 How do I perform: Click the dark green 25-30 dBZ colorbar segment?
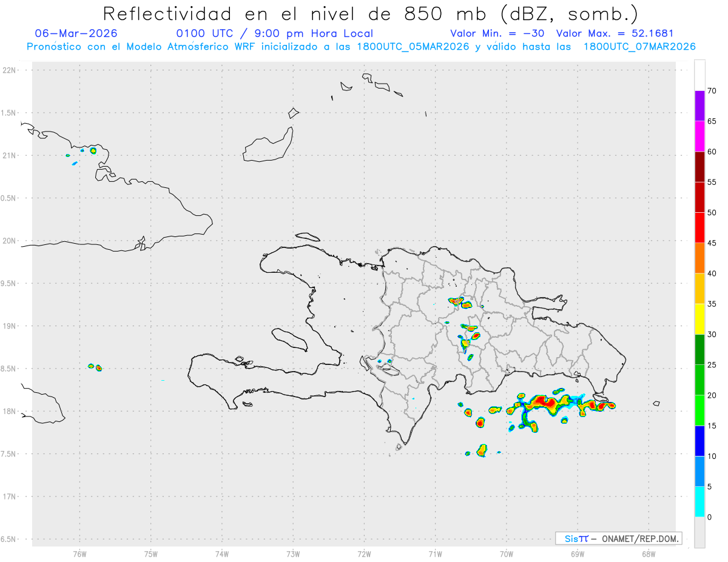(699, 350)
